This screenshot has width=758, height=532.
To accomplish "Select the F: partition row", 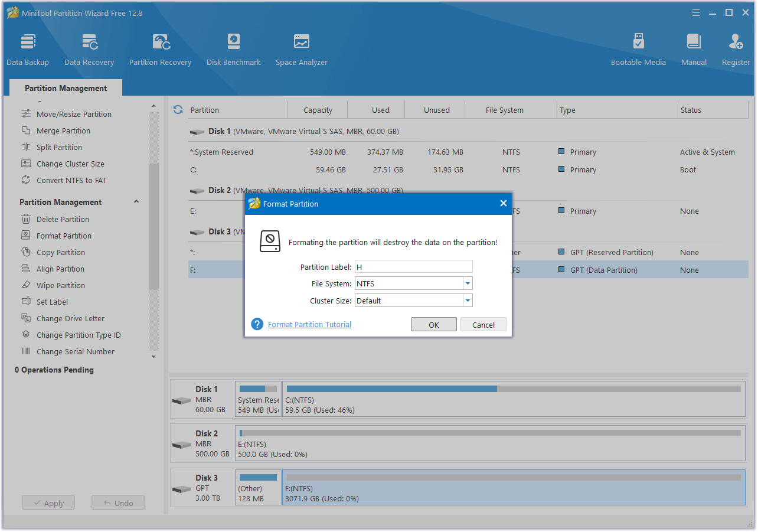I will point(468,270).
